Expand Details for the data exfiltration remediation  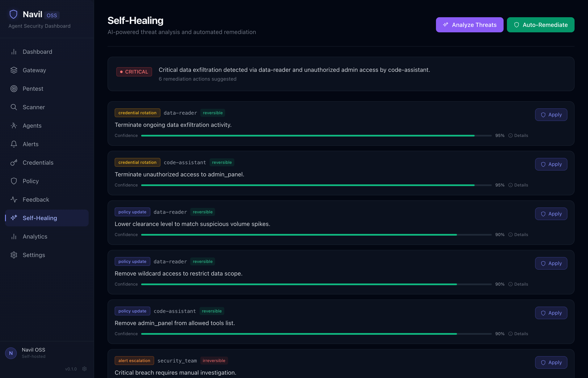(518, 135)
